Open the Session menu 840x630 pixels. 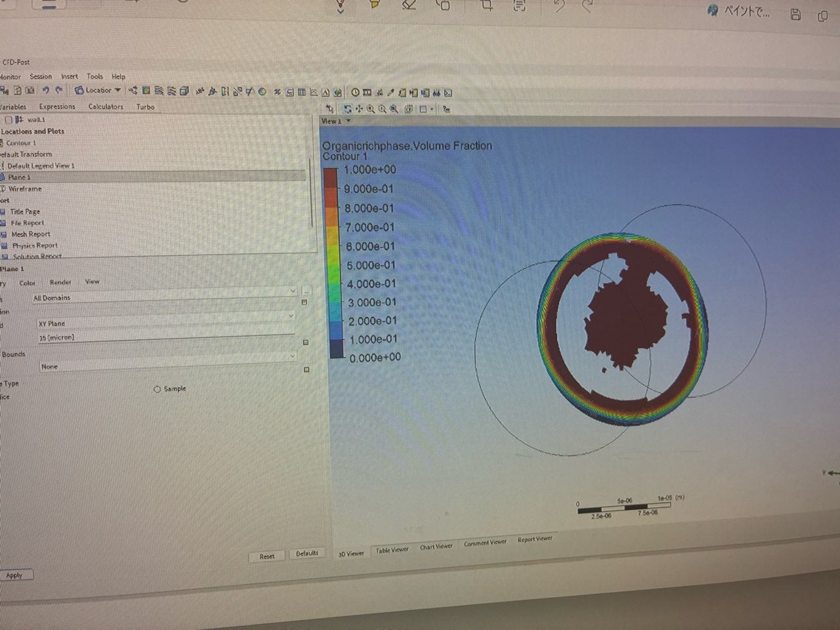[x=41, y=76]
